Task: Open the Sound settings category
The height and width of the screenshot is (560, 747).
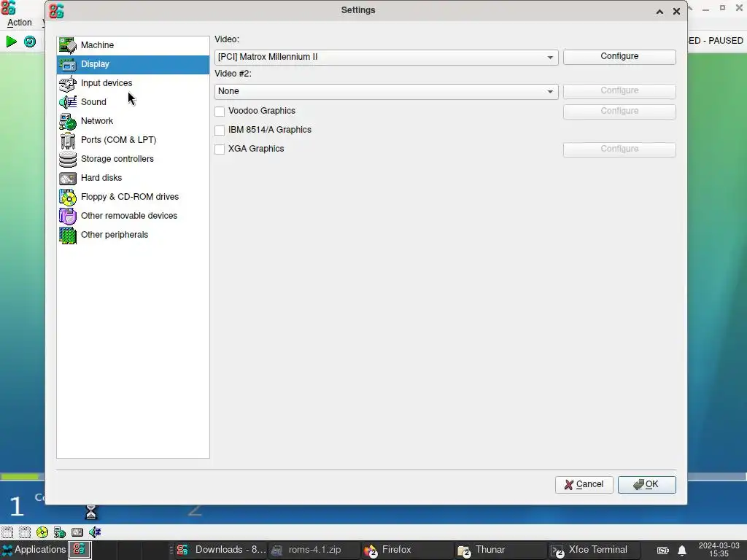Action: click(133, 102)
